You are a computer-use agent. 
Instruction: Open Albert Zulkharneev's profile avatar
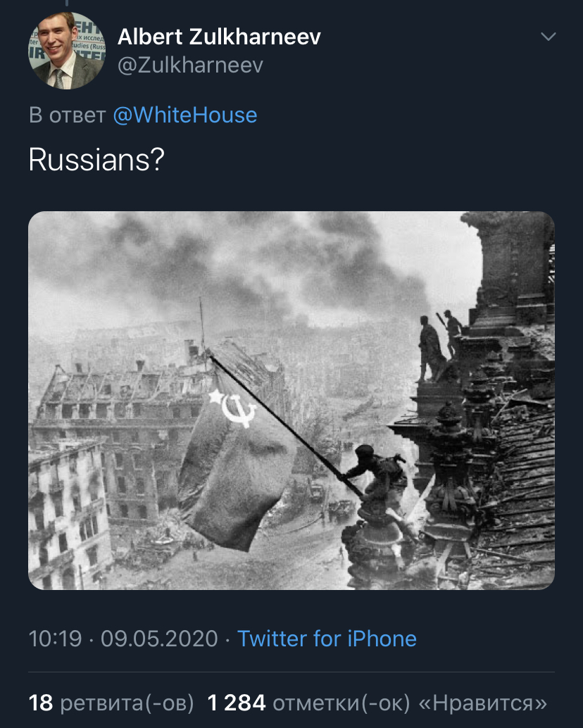click(67, 51)
